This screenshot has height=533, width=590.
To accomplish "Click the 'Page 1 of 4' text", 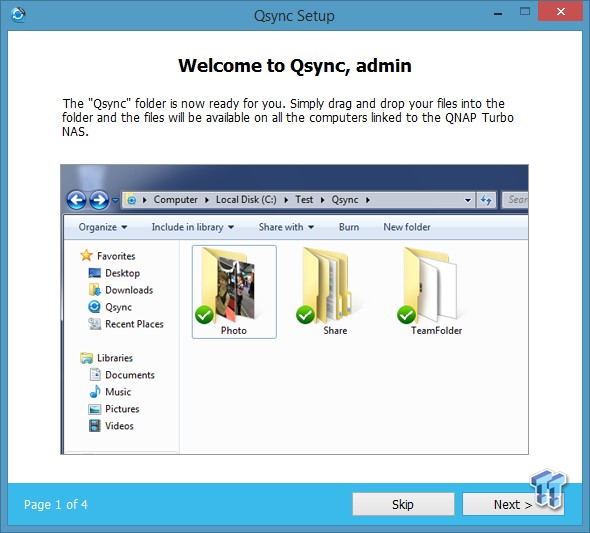I will [x=56, y=504].
